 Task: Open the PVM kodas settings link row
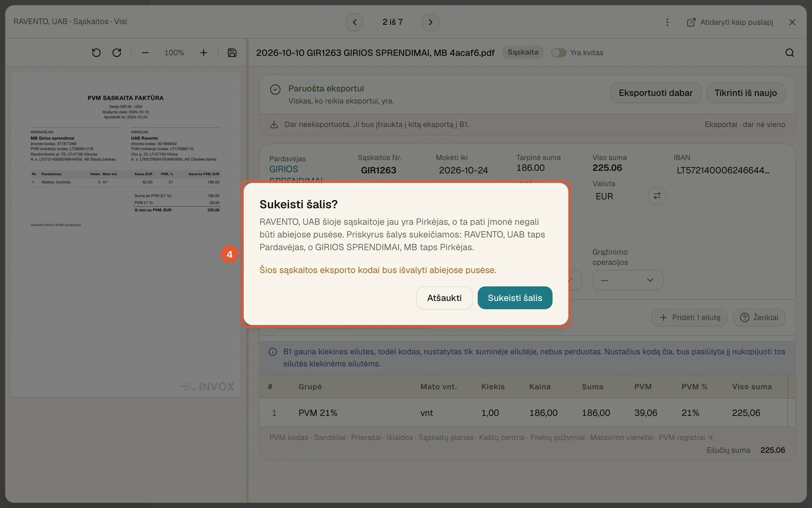pos(491,438)
